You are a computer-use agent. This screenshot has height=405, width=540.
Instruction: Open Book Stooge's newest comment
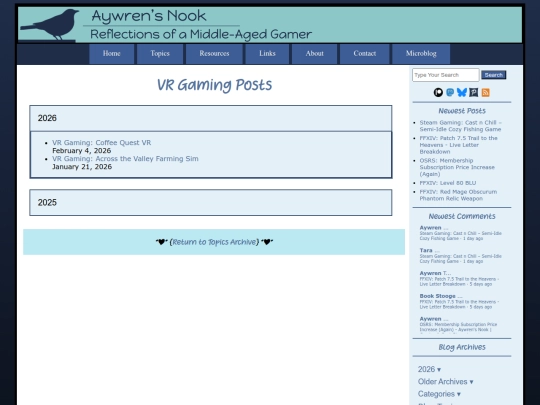pyautogui.click(x=459, y=301)
